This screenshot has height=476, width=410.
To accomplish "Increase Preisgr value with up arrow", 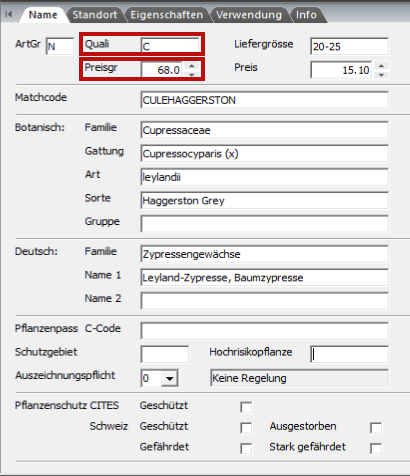I will 192,66.
